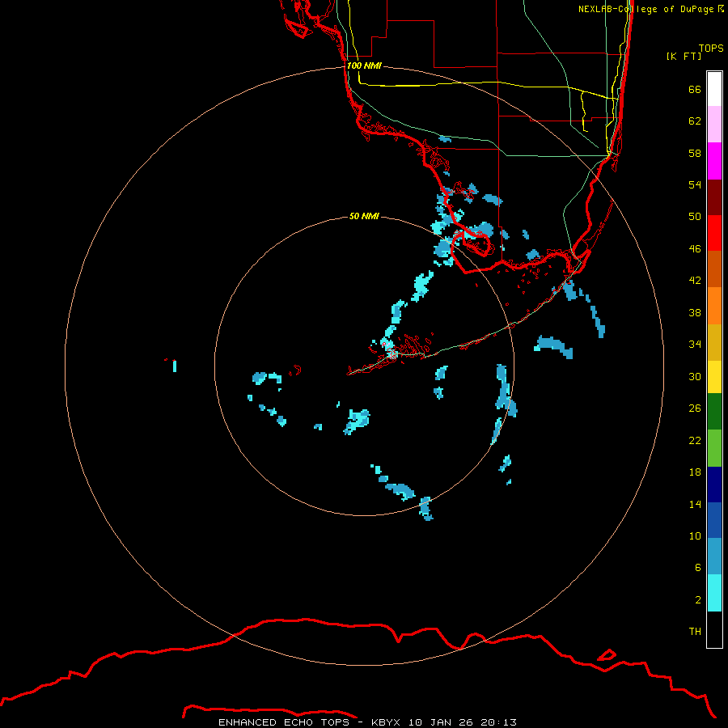Select the 54 value on the legend

click(x=695, y=184)
